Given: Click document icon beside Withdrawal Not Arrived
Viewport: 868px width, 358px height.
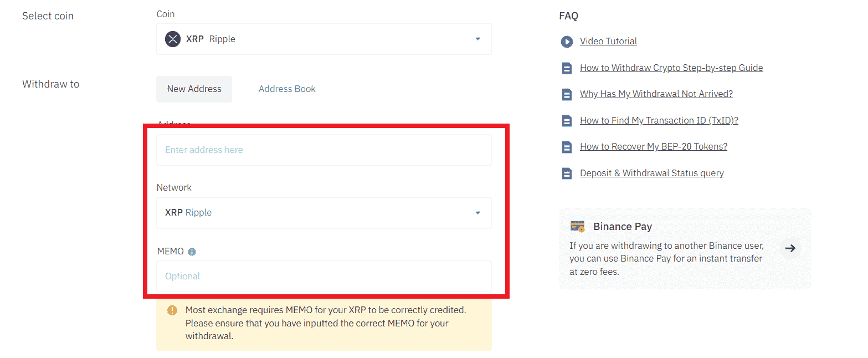Looking at the screenshot, I should pyautogui.click(x=567, y=94).
